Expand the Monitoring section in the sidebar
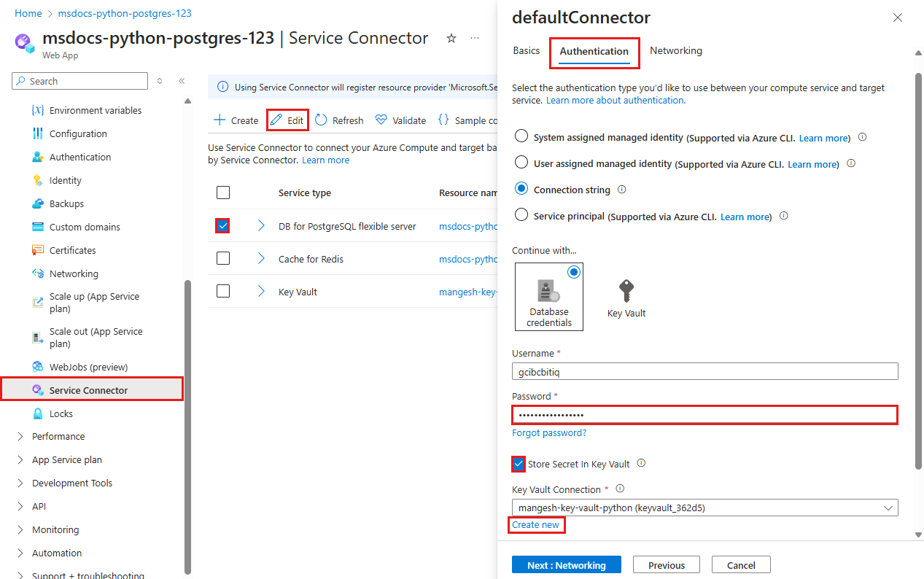The image size is (924, 579). click(x=56, y=529)
